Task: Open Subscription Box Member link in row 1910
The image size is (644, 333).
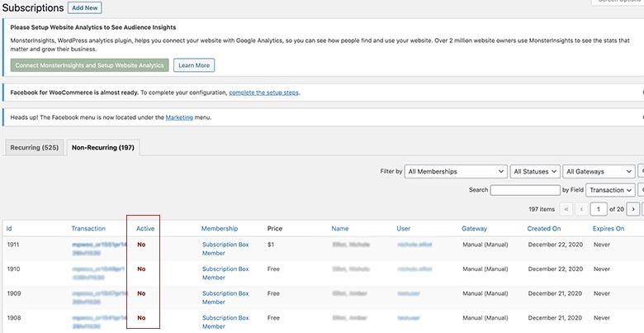Action: [225, 274]
